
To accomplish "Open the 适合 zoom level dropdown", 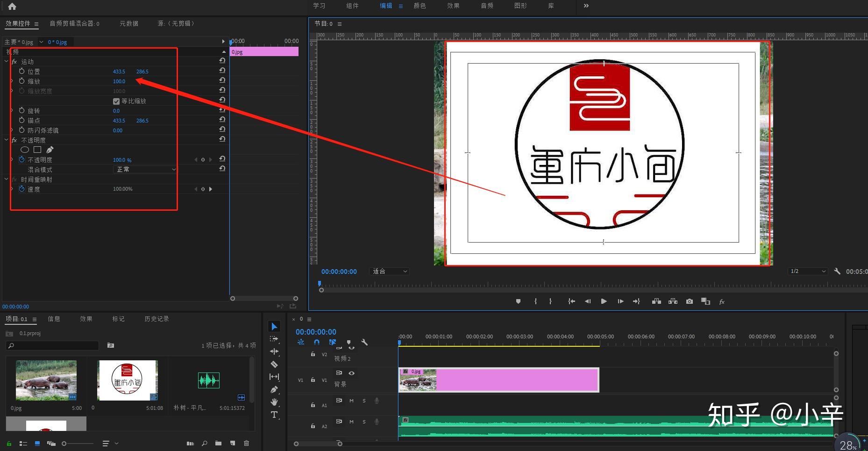I will click(x=389, y=271).
